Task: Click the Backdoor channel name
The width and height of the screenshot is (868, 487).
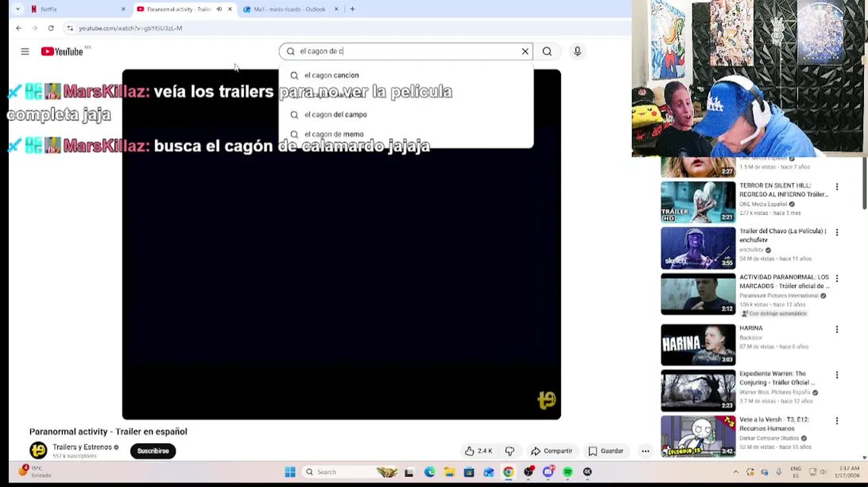Action: 751,338
